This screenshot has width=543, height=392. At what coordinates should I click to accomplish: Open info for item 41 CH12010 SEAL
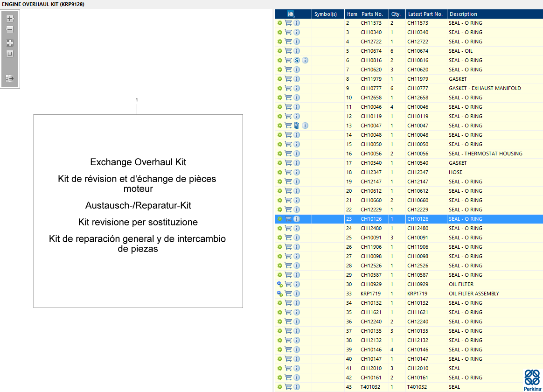click(297, 368)
